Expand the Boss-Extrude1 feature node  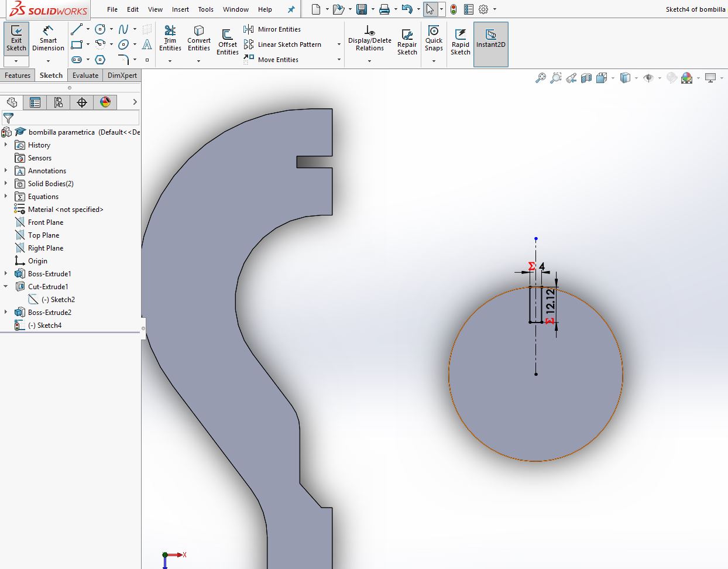tap(6, 273)
